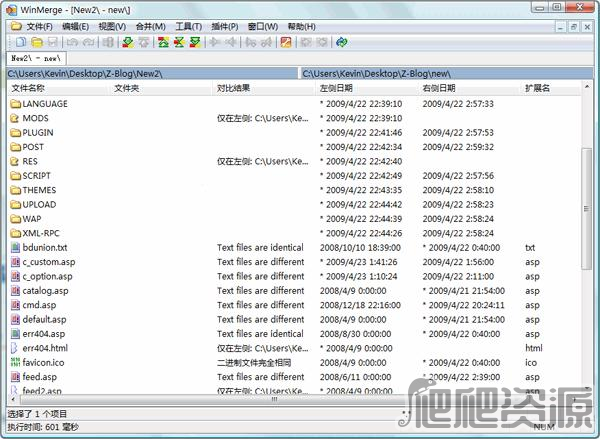Click the folder icon left of 文件(F)
Viewport: 600px width, 439px height.
[x=16, y=26]
